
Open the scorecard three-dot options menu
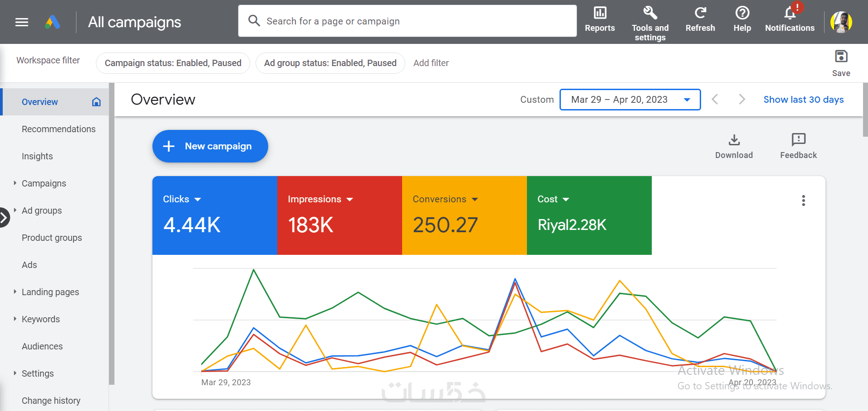pyautogui.click(x=803, y=201)
